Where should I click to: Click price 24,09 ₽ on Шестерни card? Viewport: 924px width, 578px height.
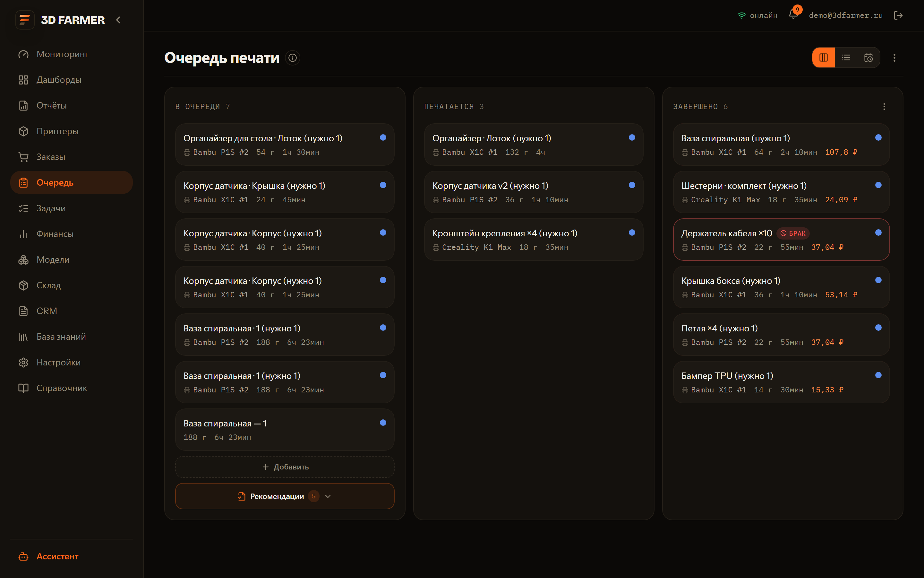841,199
